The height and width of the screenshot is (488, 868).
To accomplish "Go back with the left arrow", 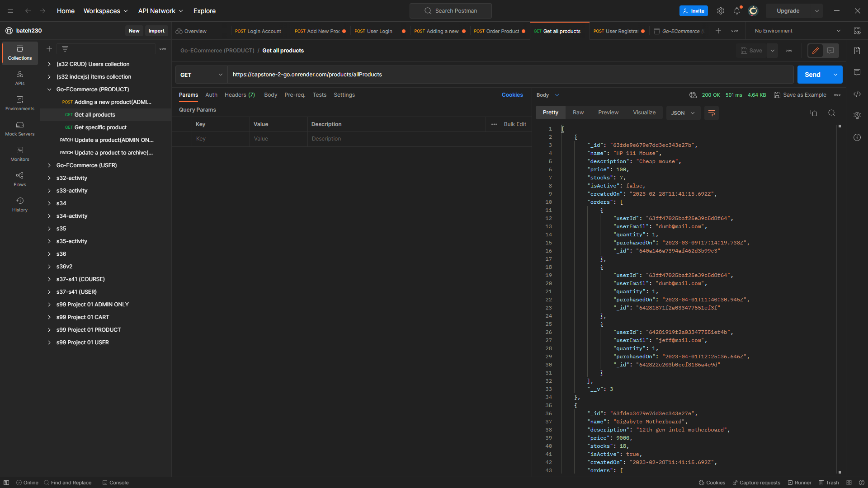I will pos(28,11).
